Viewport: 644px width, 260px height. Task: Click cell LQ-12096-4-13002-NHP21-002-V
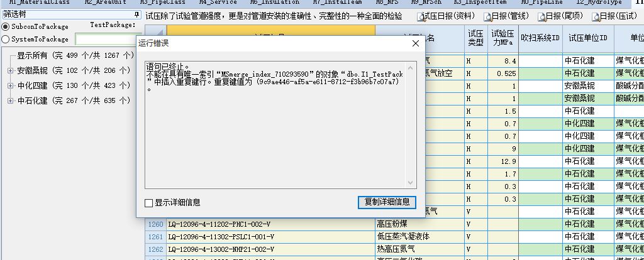point(271,249)
